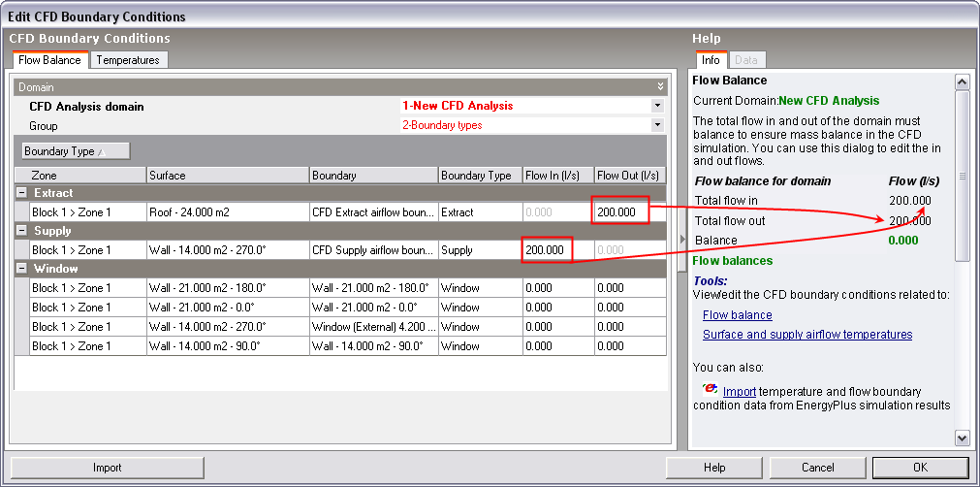Screen dimensions: 980x487
Task: Open Surface and supply airflow temperatures link
Action: pos(806,335)
